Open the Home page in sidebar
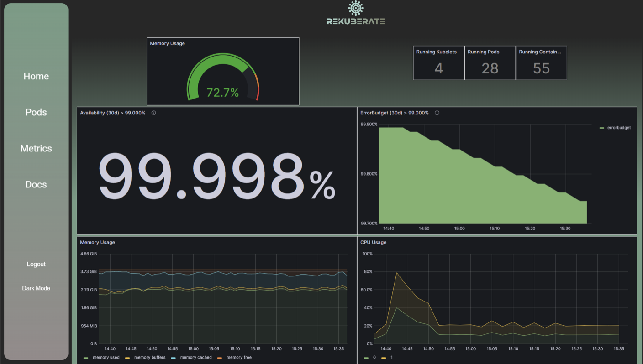Viewport: 643px width, 364px height. [x=36, y=76]
